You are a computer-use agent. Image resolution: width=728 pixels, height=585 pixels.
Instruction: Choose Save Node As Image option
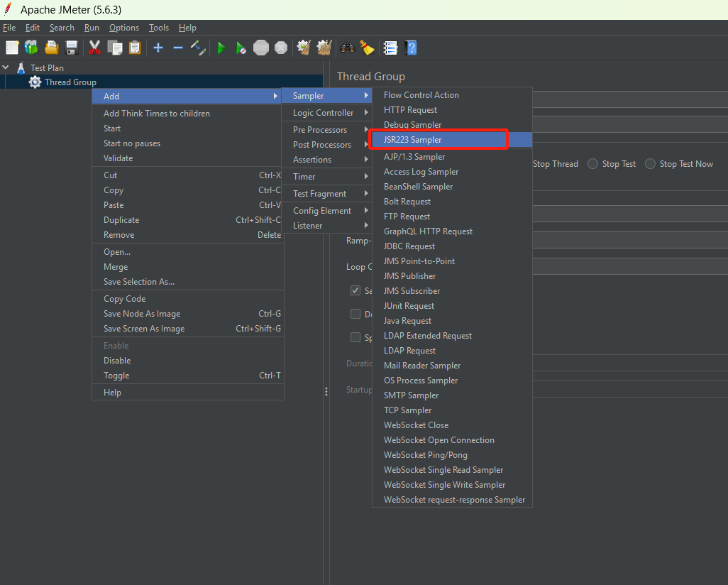[x=188, y=314]
